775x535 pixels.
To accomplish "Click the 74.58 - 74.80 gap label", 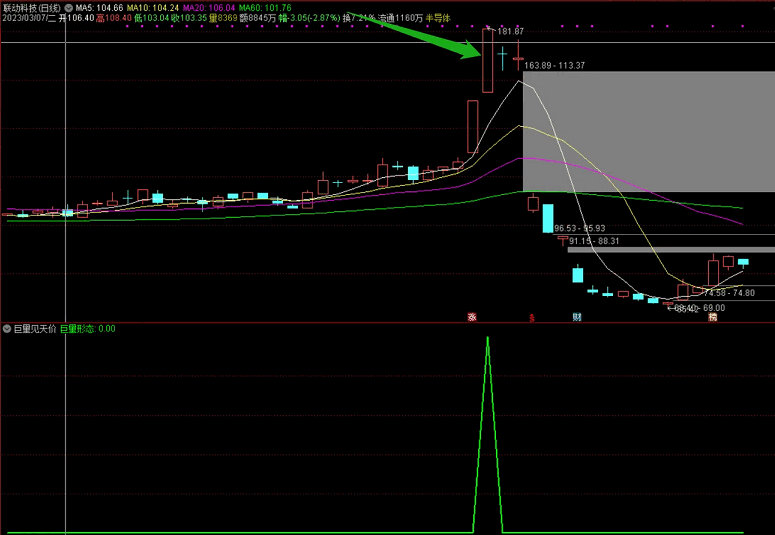I will 730,293.
